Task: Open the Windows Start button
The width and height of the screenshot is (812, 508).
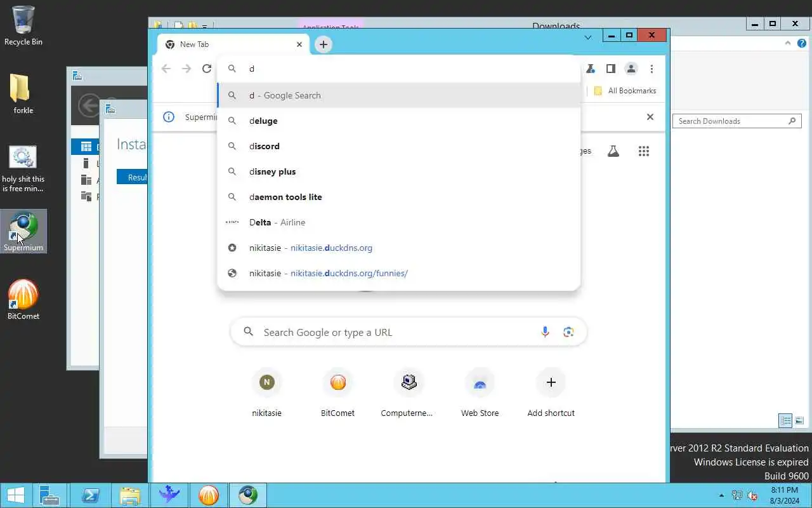Action: (x=15, y=495)
